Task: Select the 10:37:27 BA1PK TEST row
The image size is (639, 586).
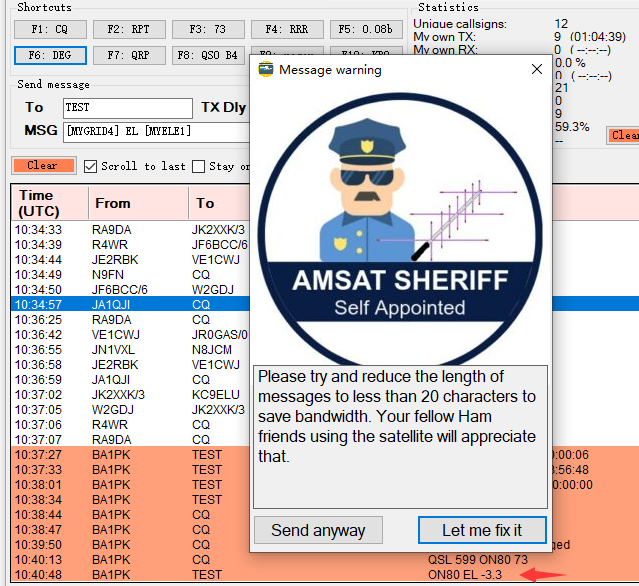Action: point(130,455)
